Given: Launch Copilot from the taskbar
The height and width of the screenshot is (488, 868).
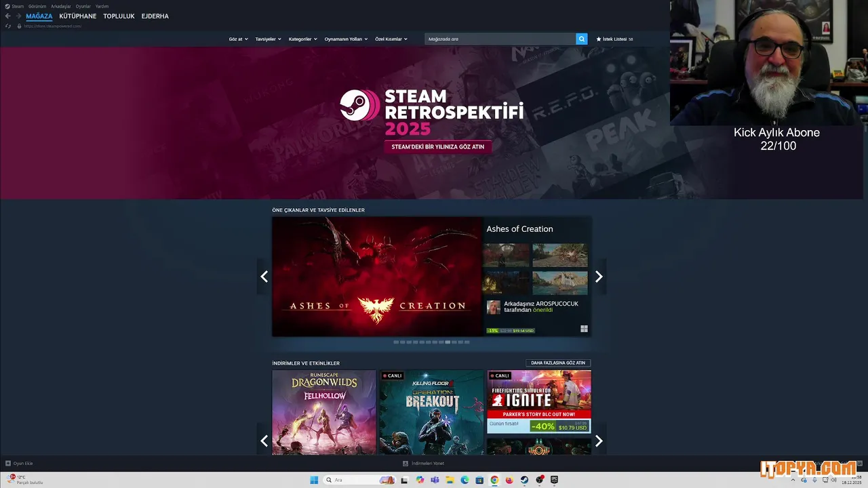Looking at the screenshot, I should click(x=420, y=480).
